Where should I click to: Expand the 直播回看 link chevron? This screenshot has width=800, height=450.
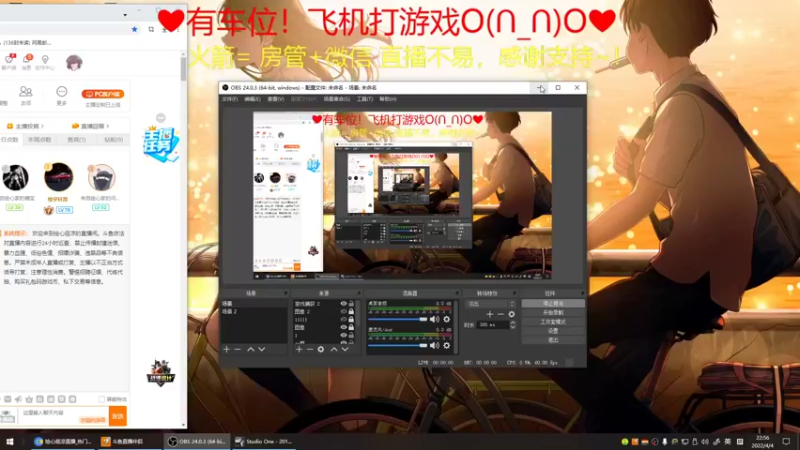click(108, 126)
